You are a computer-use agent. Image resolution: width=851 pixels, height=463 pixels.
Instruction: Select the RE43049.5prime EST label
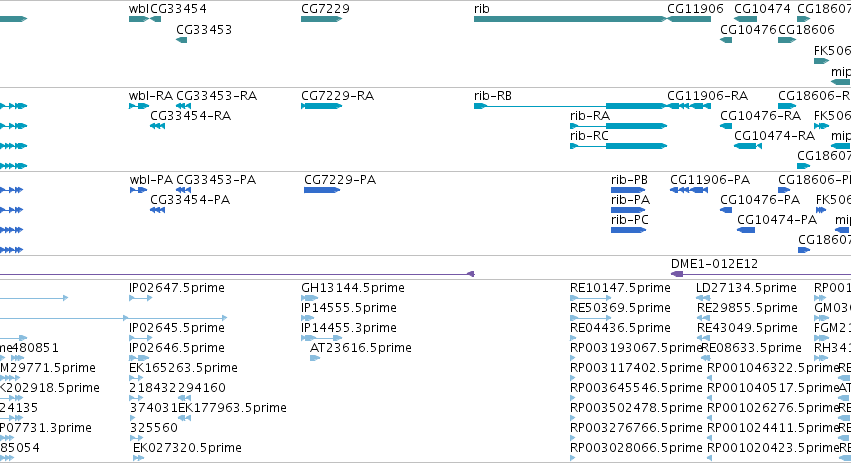[x=747, y=328]
